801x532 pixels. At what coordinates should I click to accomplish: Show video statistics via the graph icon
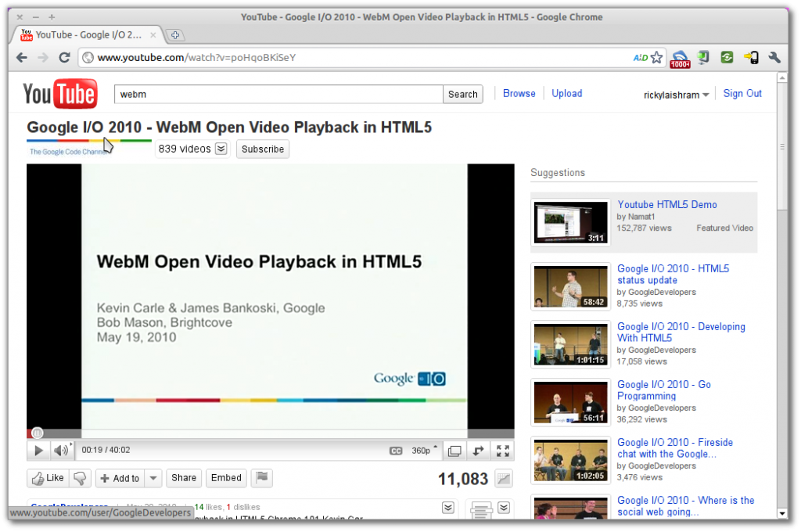click(x=504, y=479)
